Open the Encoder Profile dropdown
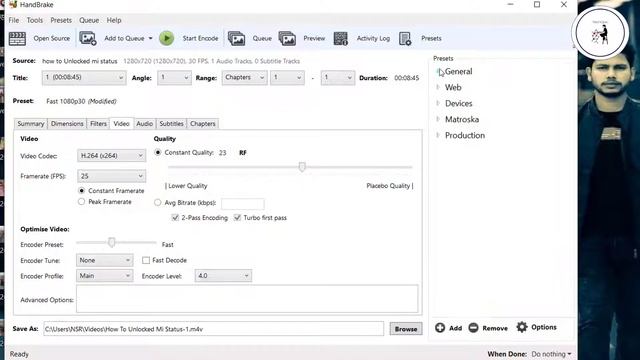The image size is (640, 360). [104, 276]
